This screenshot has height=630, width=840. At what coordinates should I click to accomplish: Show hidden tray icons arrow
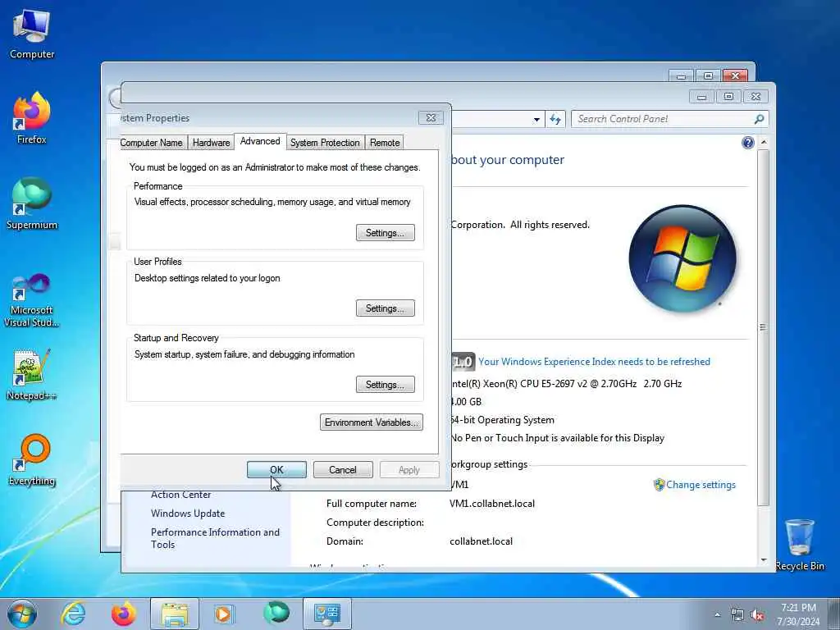pyautogui.click(x=717, y=615)
